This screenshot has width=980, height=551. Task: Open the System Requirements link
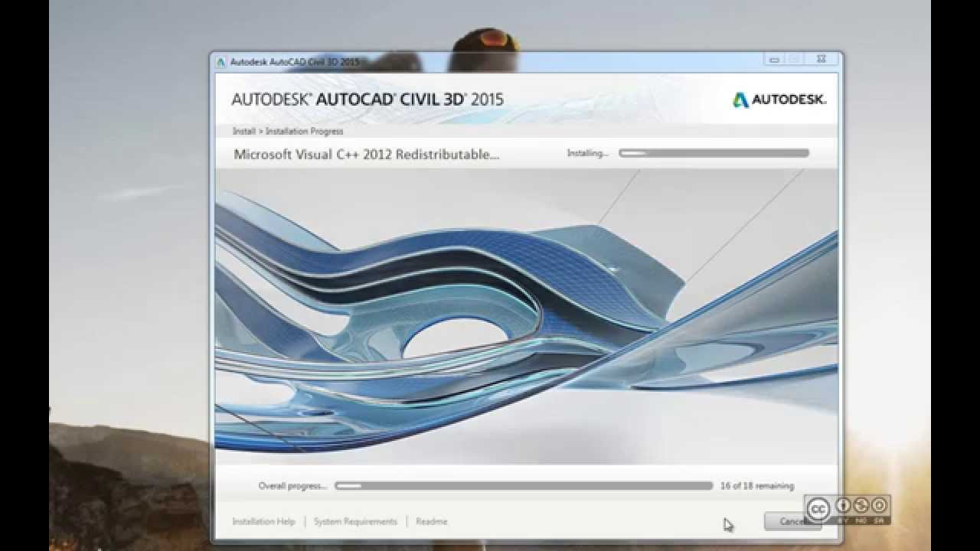tap(355, 521)
